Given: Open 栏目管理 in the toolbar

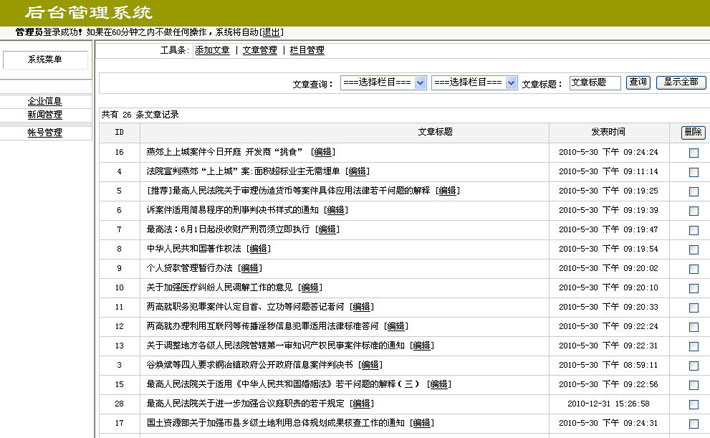Looking at the screenshot, I should (307, 50).
